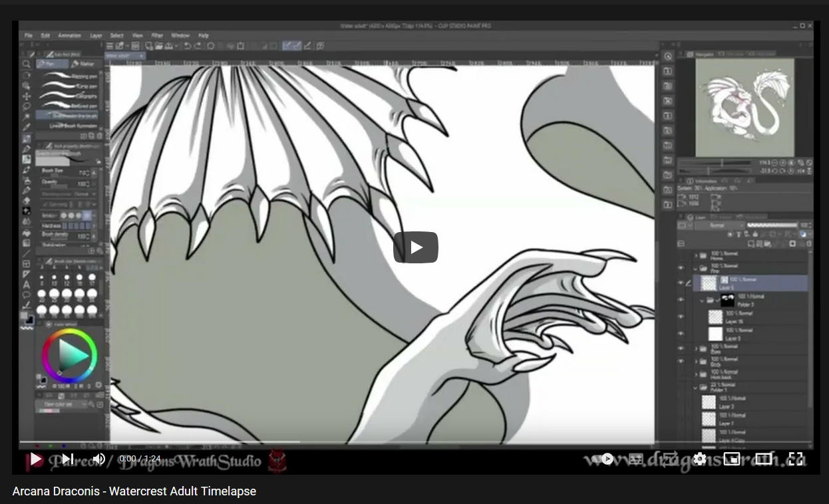Mute the video volume

point(99,459)
